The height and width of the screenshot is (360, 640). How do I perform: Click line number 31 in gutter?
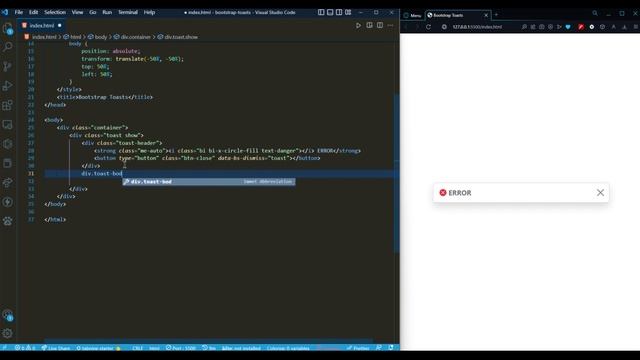coord(31,173)
